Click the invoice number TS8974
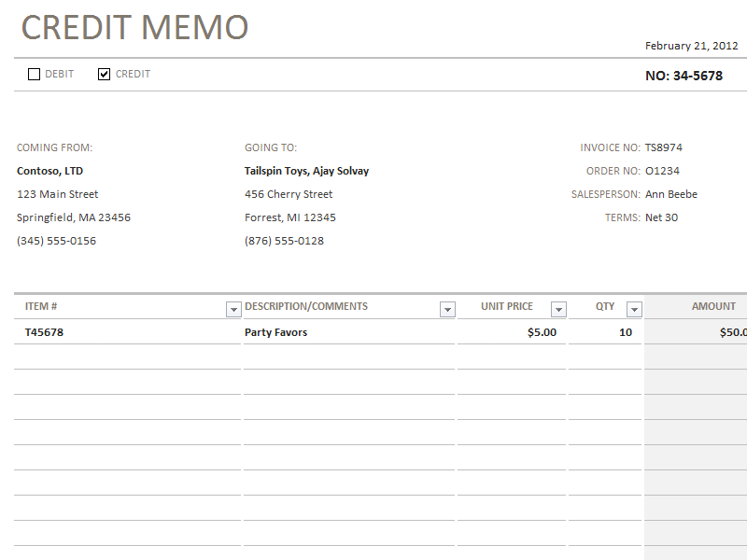The width and height of the screenshot is (747, 560). pos(664,147)
